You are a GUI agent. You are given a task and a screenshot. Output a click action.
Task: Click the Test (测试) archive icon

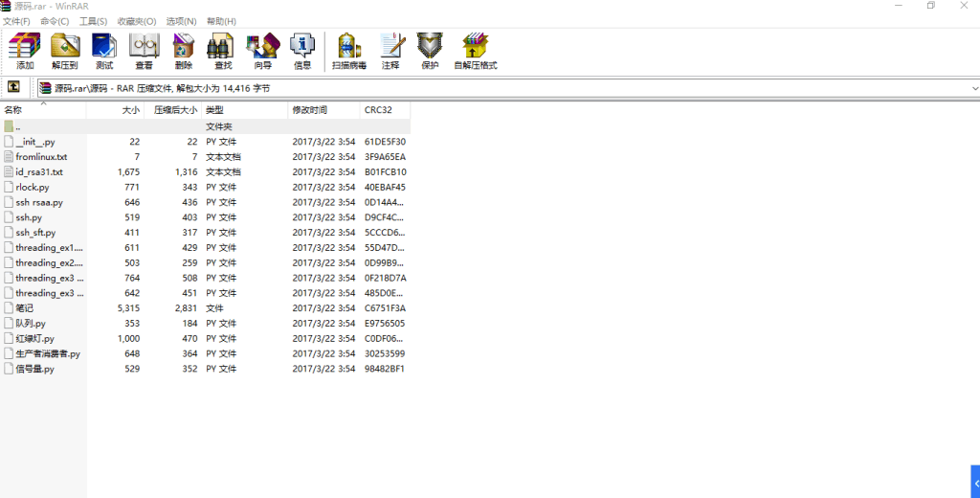(x=104, y=51)
